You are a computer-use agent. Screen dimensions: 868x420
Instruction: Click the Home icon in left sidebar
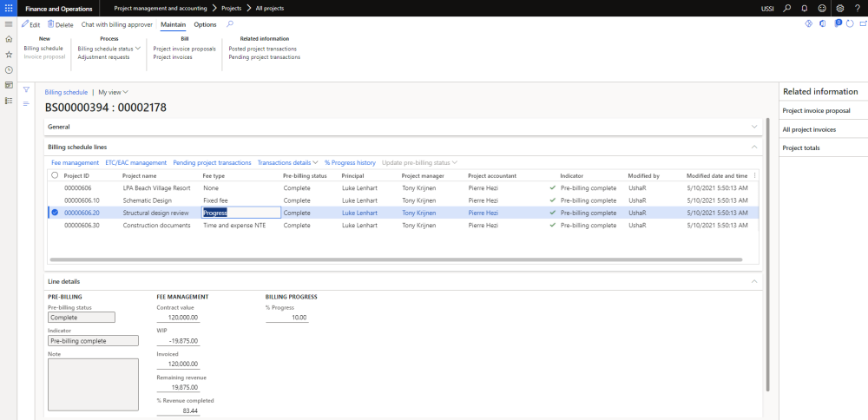point(9,39)
